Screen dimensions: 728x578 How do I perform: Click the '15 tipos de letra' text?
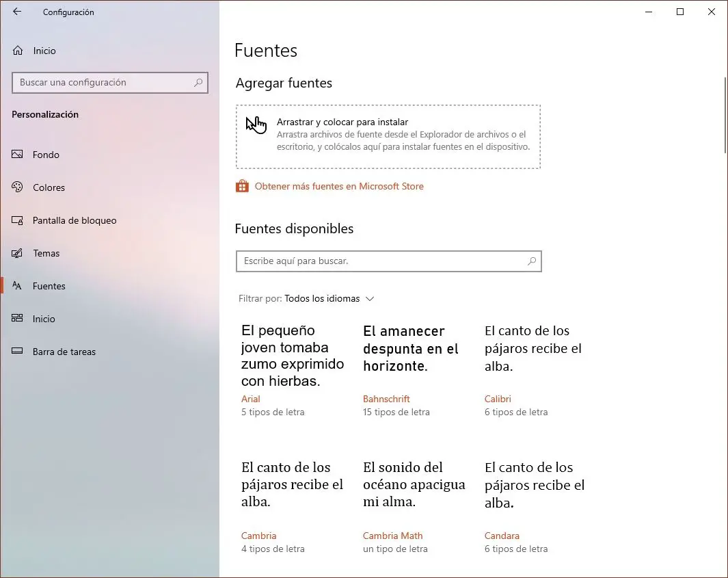pos(396,412)
